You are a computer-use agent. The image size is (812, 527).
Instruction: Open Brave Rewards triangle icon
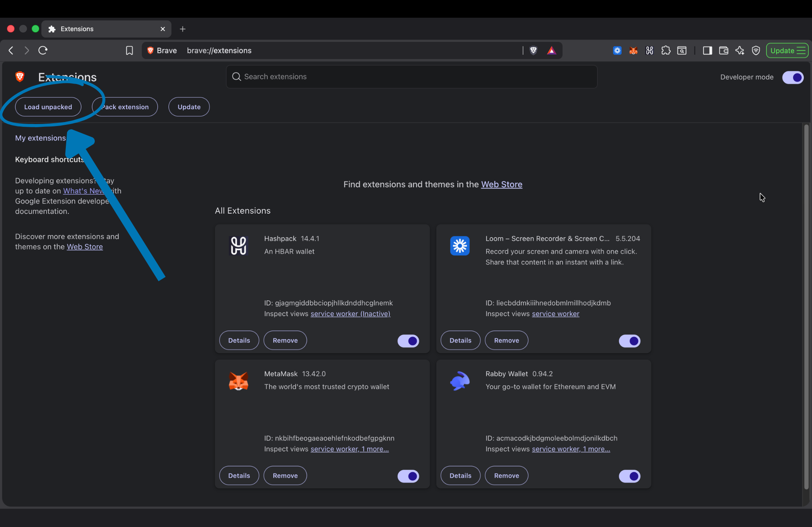tap(552, 50)
